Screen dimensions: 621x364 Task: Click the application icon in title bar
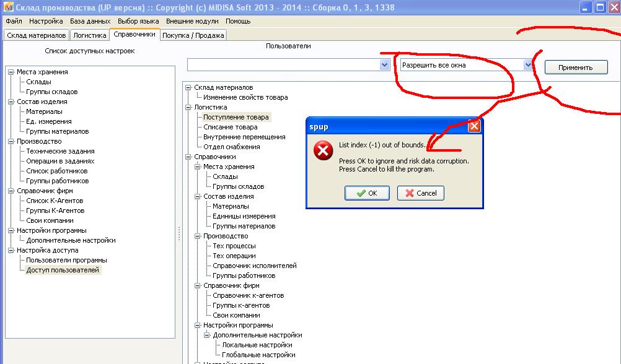[x=7, y=7]
